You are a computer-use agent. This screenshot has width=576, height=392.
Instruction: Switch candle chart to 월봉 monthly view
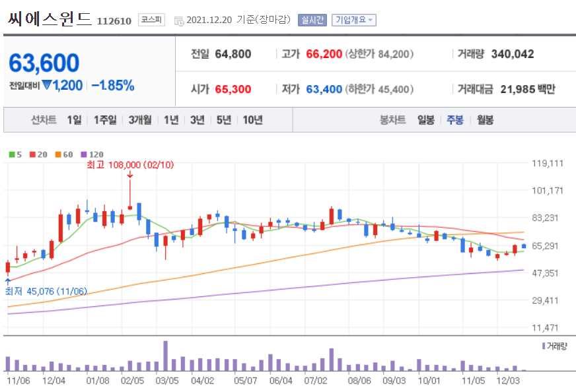(484, 120)
